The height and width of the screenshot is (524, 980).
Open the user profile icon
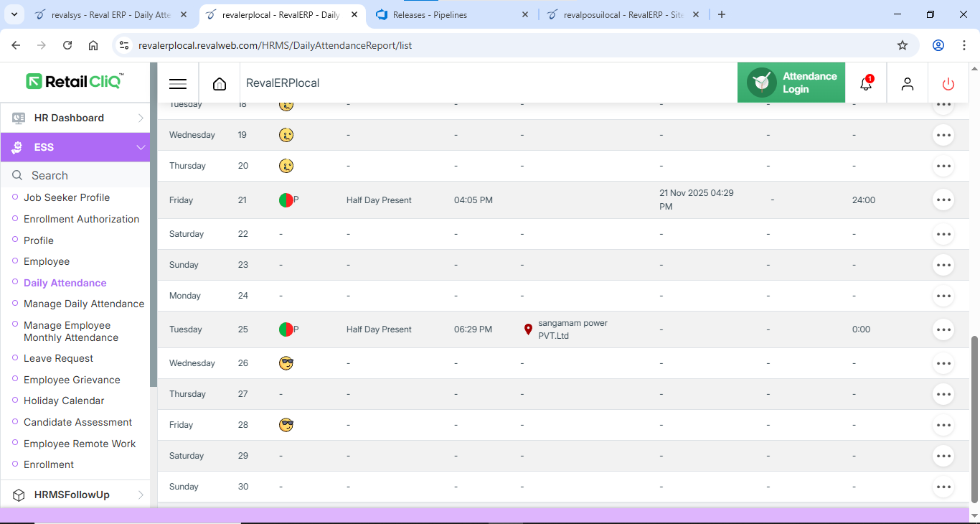[x=908, y=83]
